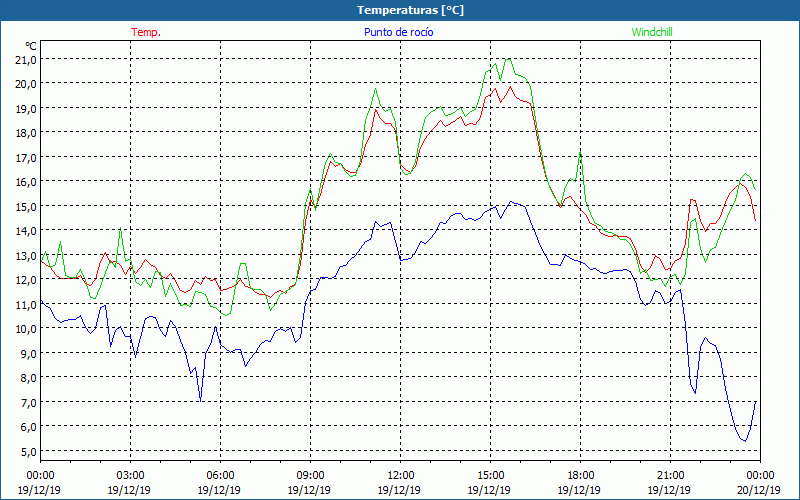
Task: Click the '18,0' y-axis value
Action: (x=27, y=133)
